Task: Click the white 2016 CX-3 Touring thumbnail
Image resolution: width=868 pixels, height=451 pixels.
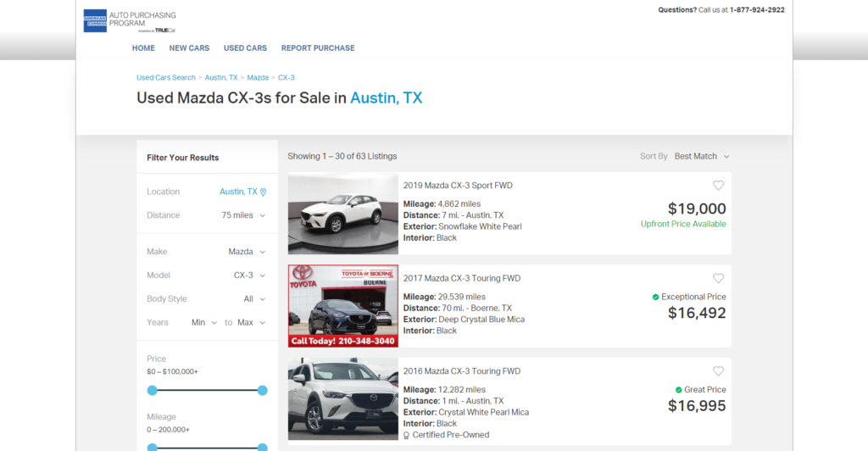Action: 343,399
